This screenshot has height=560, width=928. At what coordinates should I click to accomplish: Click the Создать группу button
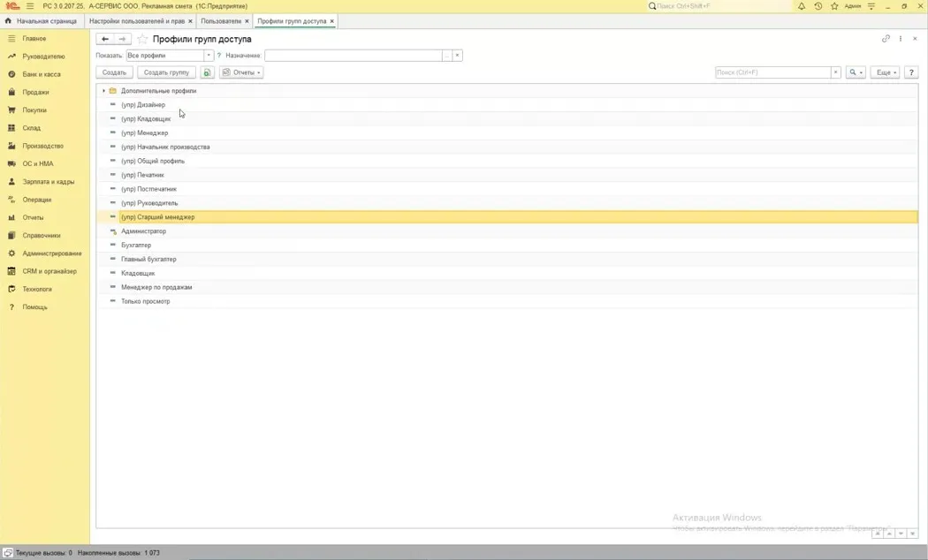166,72
